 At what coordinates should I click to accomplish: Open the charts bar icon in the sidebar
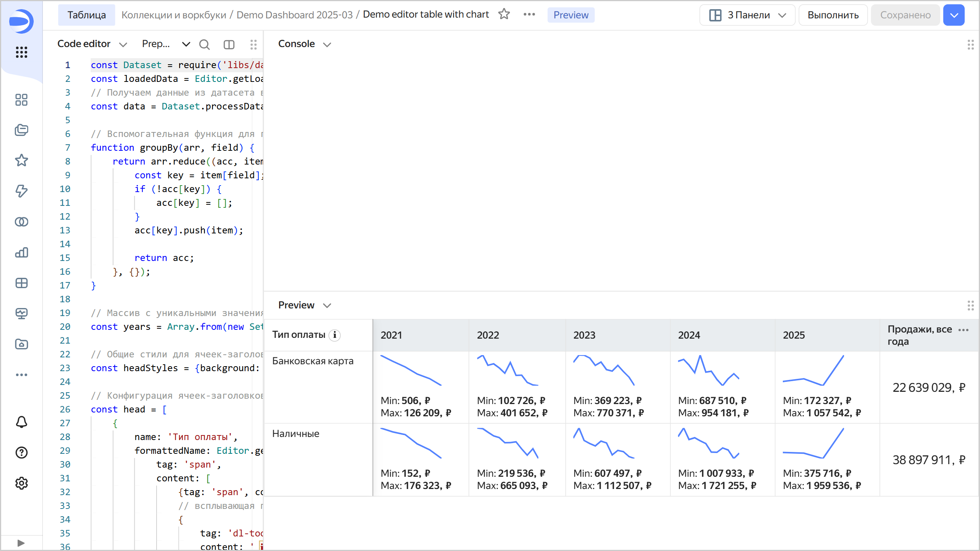(x=21, y=252)
